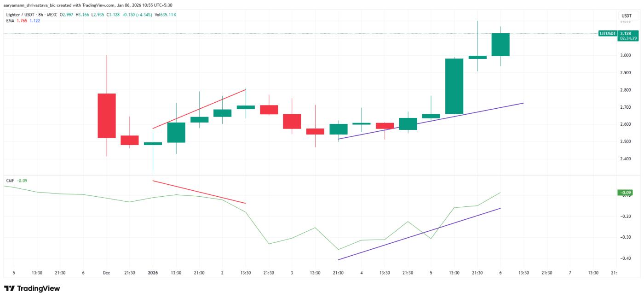Click the current price label 3.128
The width and height of the screenshot is (644, 299).
(x=625, y=34)
